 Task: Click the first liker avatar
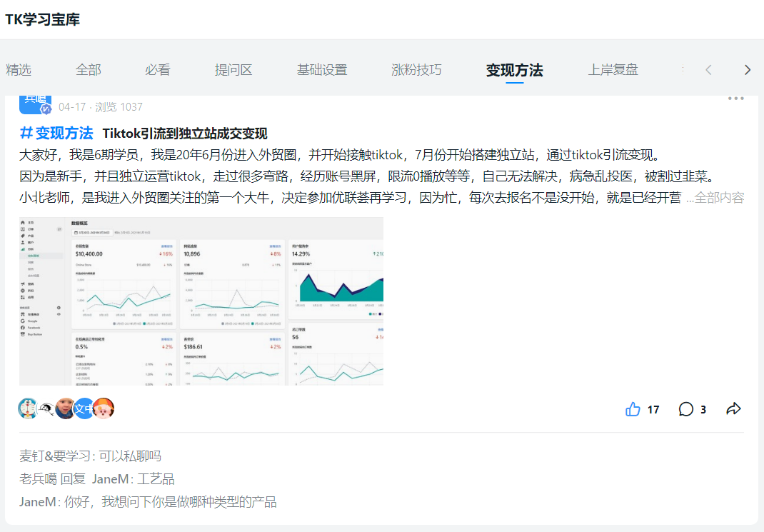point(28,408)
